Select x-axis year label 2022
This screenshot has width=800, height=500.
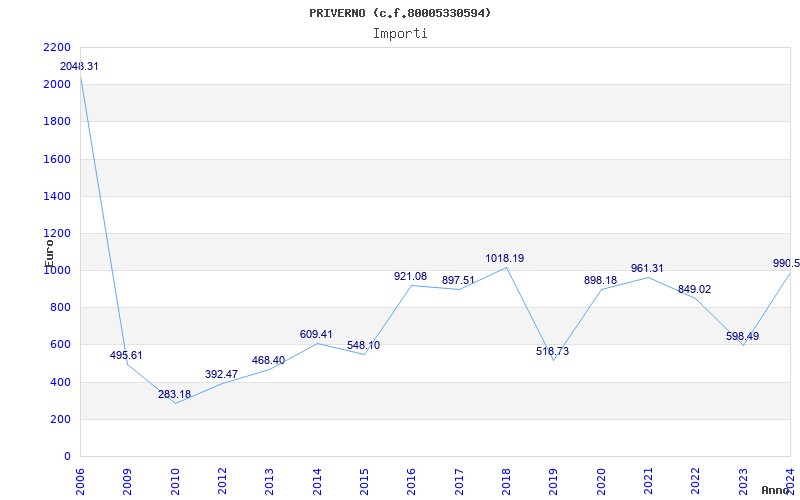coord(696,482)
